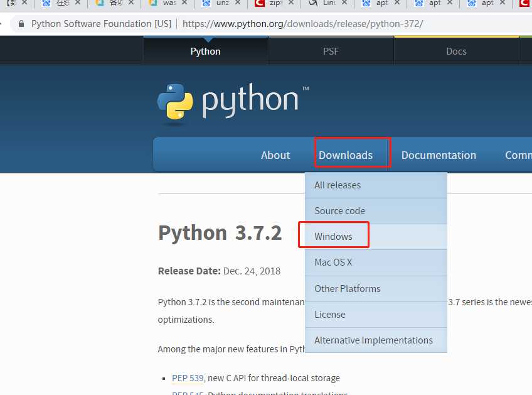Open the Documentation menu in the navigation bar
The height and width of the screenshot is (395, 532).
pos(439,155)
